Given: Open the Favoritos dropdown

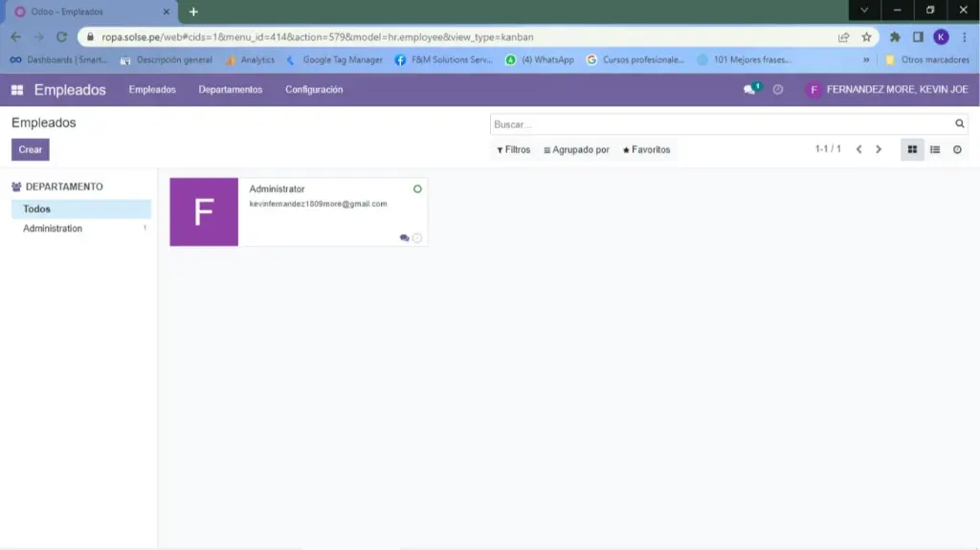Looking at the screenshot, I should pos(646,150).
